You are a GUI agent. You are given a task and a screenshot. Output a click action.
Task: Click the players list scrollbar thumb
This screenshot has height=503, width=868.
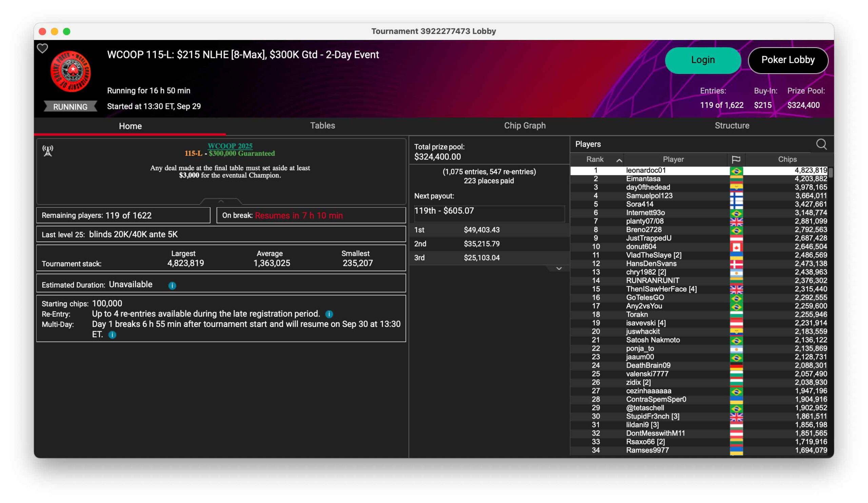click(x=830, y=172)
